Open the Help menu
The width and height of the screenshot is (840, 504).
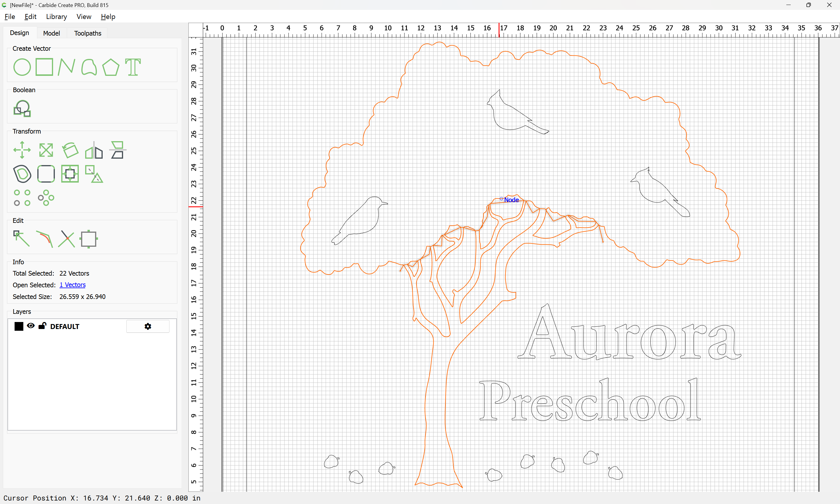tap(108, 17)
